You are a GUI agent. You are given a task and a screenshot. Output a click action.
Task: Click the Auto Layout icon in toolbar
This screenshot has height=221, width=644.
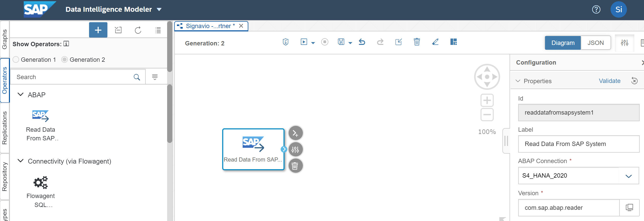point(453,42)
